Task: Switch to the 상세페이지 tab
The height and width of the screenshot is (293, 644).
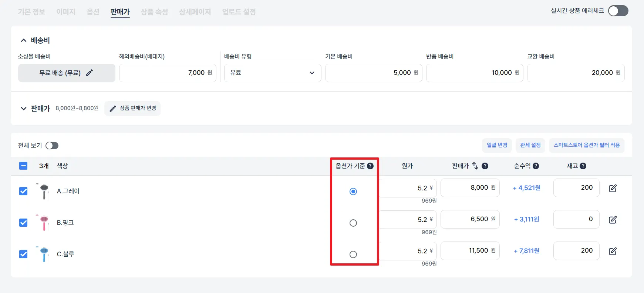Action: (x=195, y=12)
